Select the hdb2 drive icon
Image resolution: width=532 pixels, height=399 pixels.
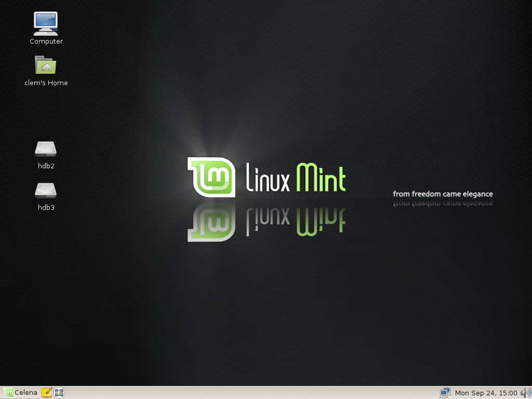46,149
